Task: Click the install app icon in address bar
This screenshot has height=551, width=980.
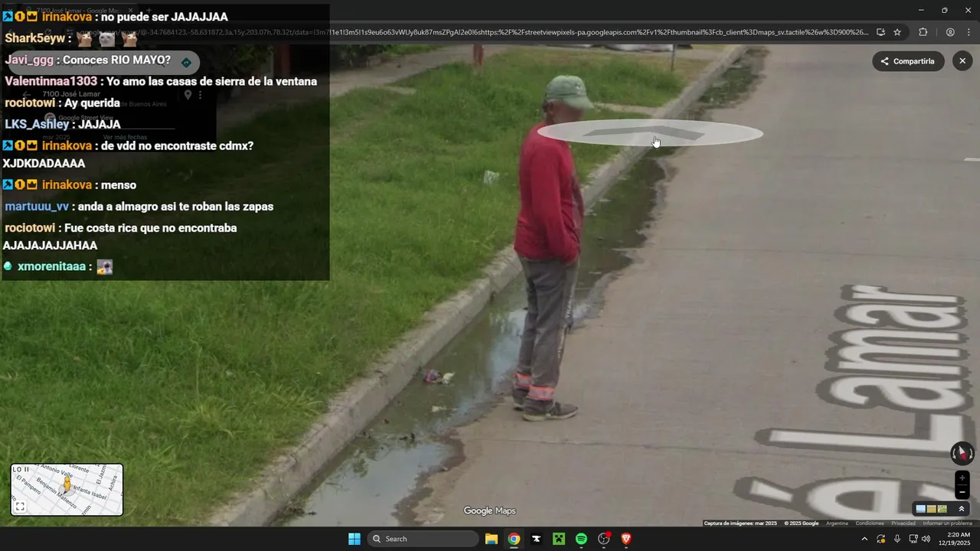Action: click(x=880, y=32)
